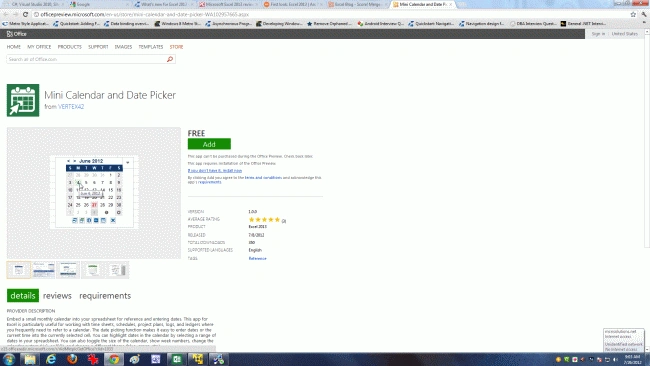Select the fifth screenshot thumbnail
Screen dimensions: 650x366
(117, 270)
